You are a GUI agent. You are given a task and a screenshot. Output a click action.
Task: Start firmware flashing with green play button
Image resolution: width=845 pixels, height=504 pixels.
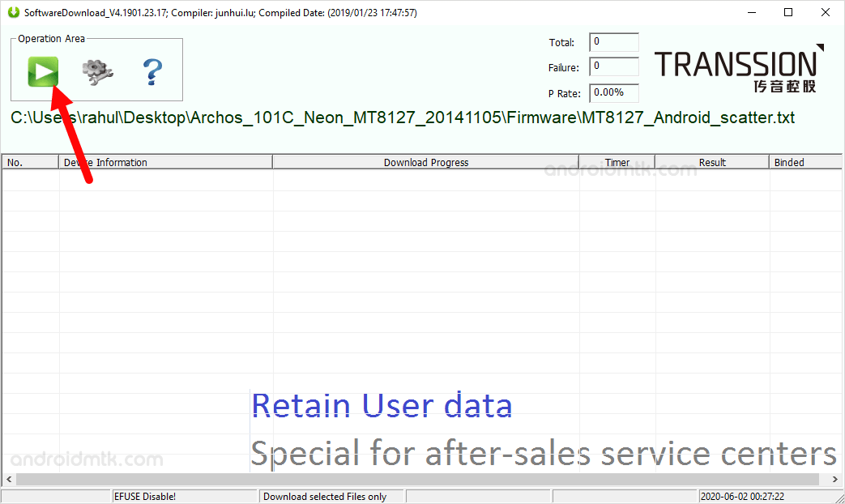click(43, 71)
